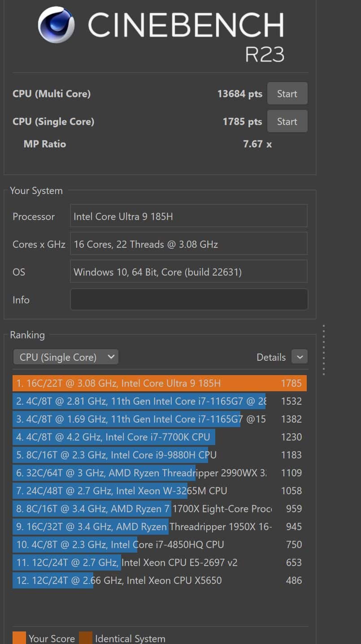Image resolution: width=361 pixels, height=644 pixels.
Task: Select the Threadripper 2990WX ranking row
Action: [160, 473]
